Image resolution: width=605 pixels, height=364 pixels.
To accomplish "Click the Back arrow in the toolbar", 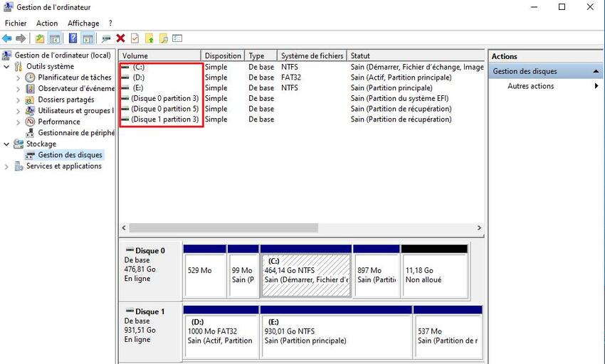I will [7, 38].
